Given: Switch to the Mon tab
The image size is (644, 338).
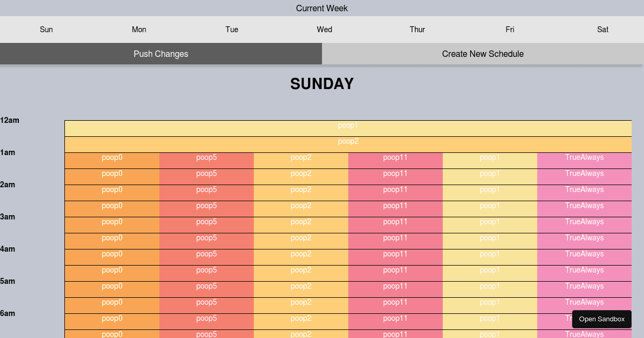Looking at the screenshot, I should point(139,30).
